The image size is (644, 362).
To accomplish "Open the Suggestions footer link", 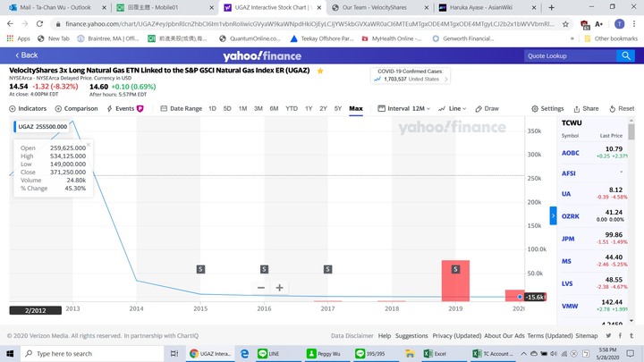I will coord(411,336).
